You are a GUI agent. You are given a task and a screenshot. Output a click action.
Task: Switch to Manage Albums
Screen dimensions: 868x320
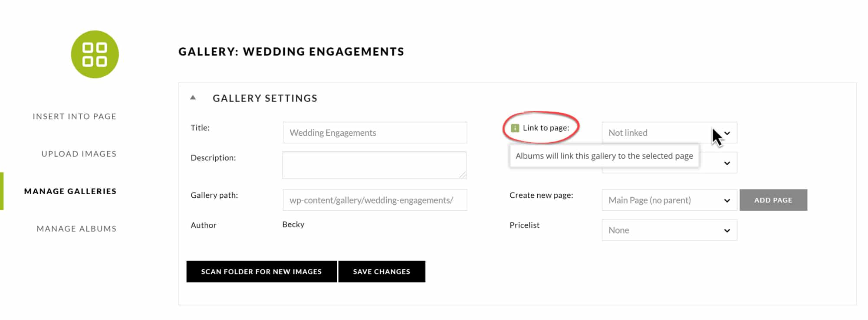76,229
